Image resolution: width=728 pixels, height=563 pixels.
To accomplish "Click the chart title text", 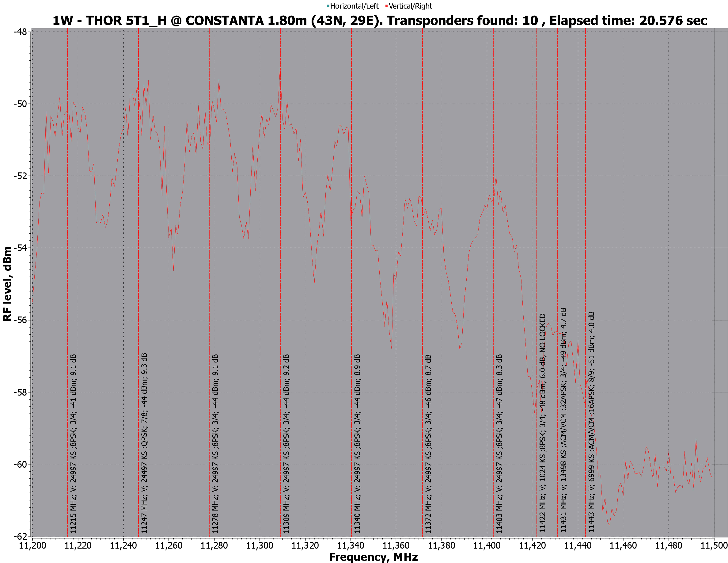I will [380, 21].
